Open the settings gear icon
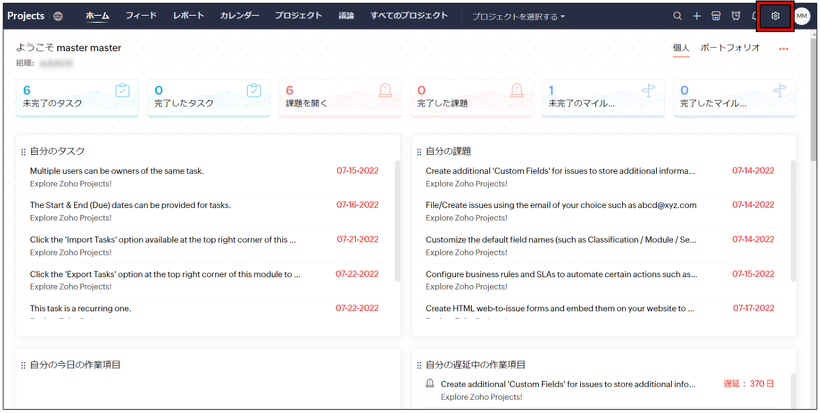 coord(775,16)
